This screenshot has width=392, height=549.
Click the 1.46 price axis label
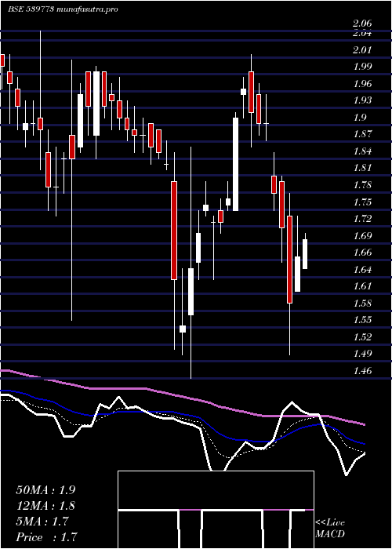pos(362,371)
